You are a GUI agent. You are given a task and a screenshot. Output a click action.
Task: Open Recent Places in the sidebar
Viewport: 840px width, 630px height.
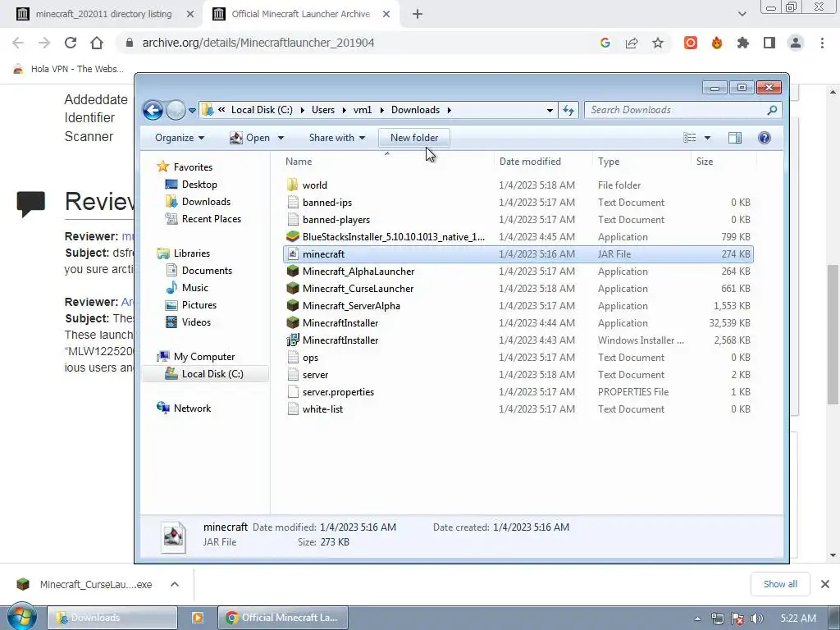[x=211, y=218]
